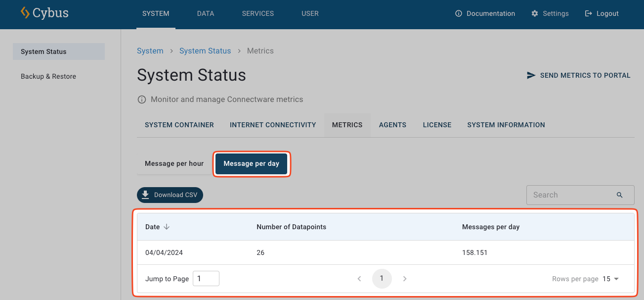Image resolution: width=644 pixels, height=300 pixels.
Task: Expand Rows per page dropdown
Action: tap(611, 279)
